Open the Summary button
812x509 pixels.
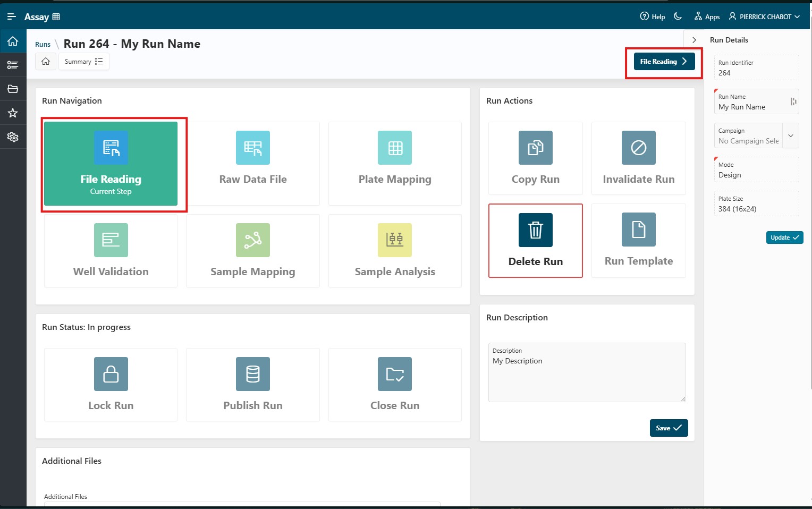point(84,62)
